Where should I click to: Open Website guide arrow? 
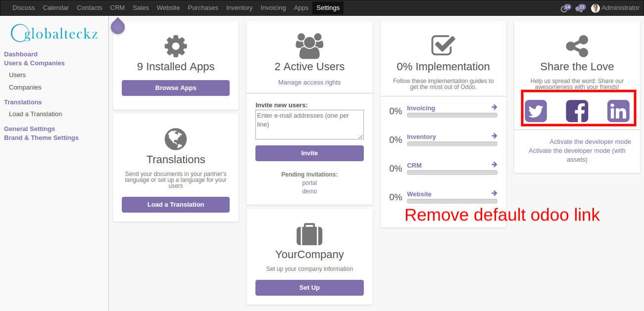tap(494, 193)
